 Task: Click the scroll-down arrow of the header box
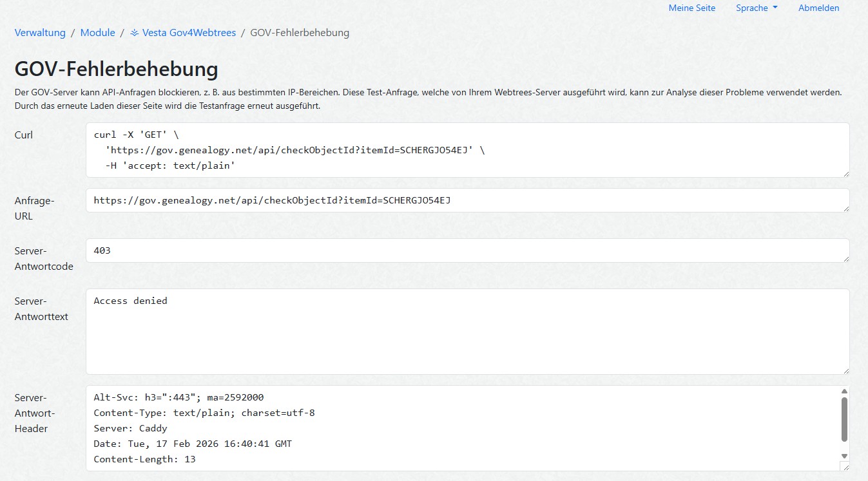(844, 455)
